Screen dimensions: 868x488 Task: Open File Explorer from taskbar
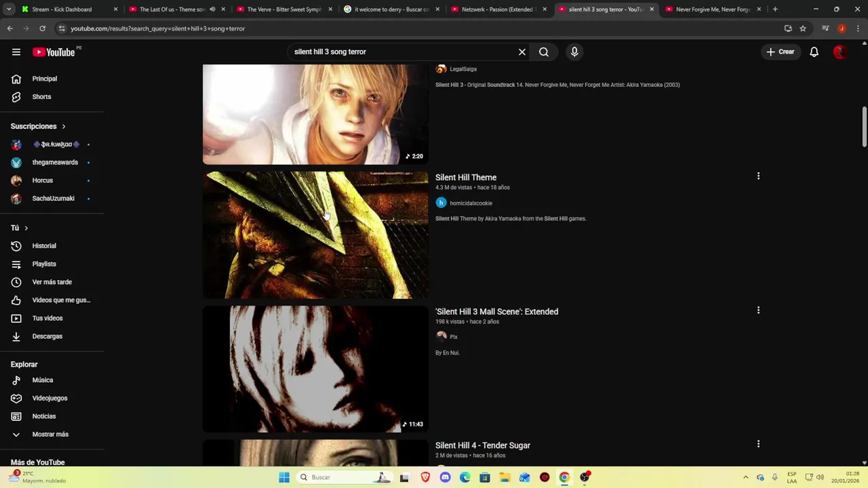pos(505,477)
